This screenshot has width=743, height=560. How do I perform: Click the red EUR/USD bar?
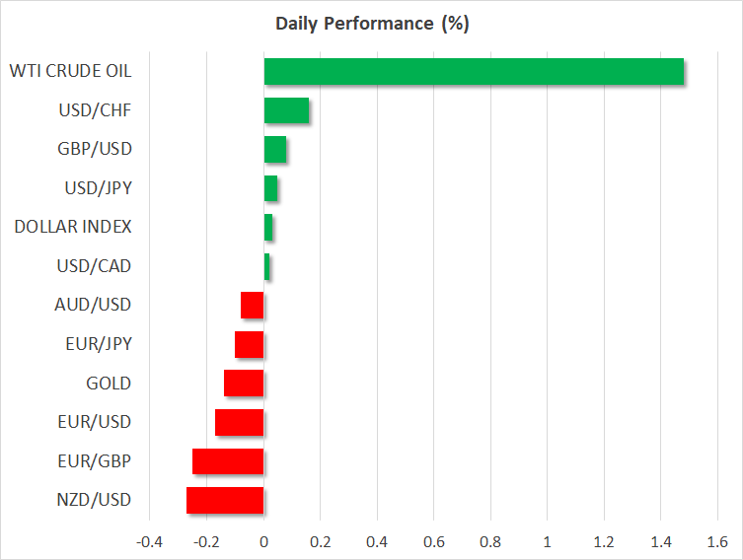click(240, 422)
